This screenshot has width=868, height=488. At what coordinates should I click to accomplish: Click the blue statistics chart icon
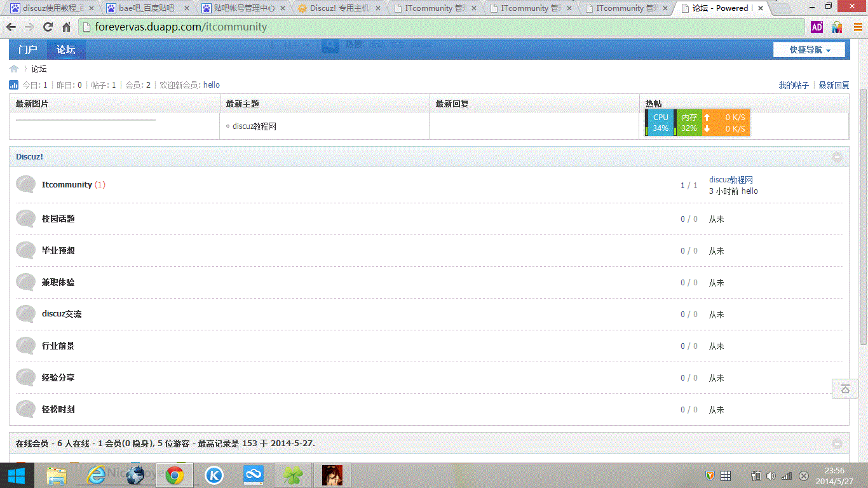(x=14, y=85)
